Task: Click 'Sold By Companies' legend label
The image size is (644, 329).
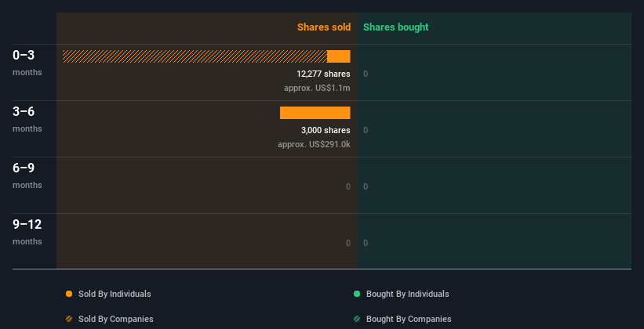Action: coord(116,319)
